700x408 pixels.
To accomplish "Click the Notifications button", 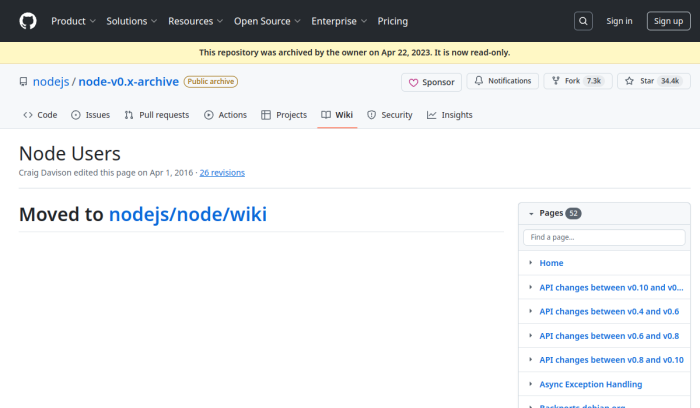I will click(503, 81).
